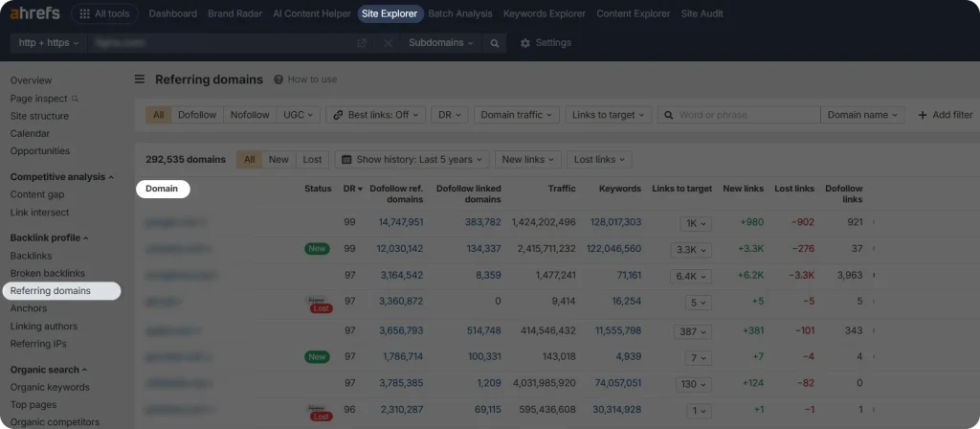The image size is (980, 429).
Task: Open Keywords Explorer tab
Action: click(545, 13)
